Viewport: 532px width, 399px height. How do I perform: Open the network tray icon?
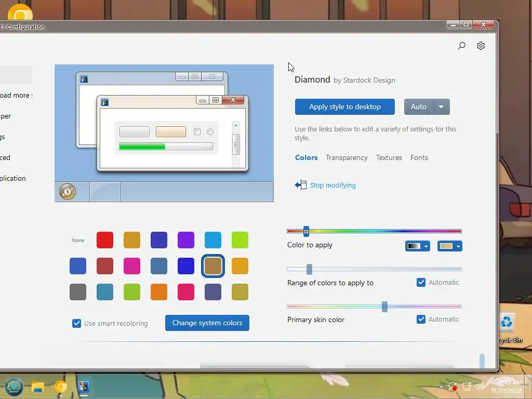pos(467,387)
